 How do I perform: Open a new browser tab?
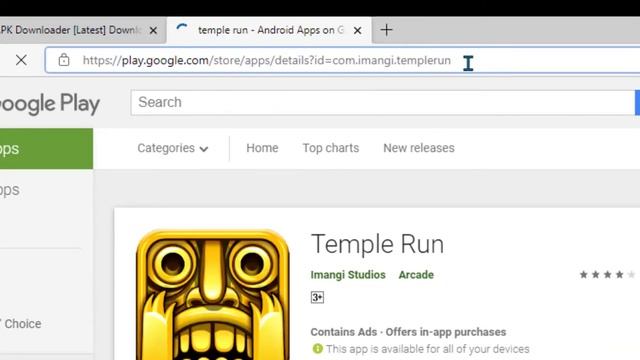[x=386, y=30]
